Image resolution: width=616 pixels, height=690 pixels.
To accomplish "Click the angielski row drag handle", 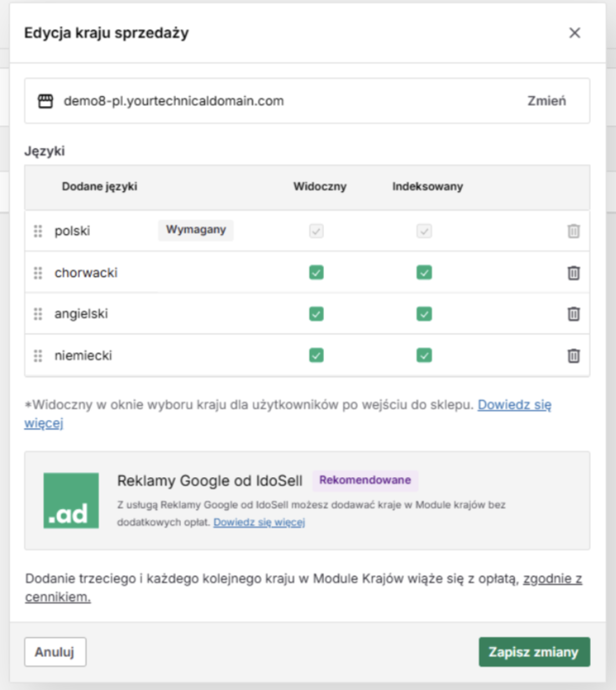I will click(38, 314).
